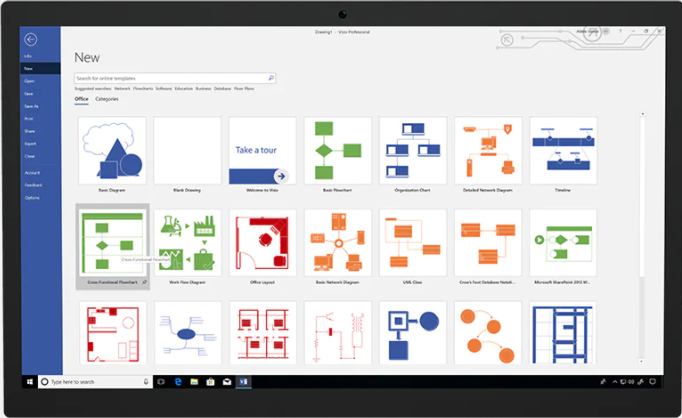Open the Microsoft Store taskbar icon
682x418 pixels.
pyautogui.click(x=211, y=382)
